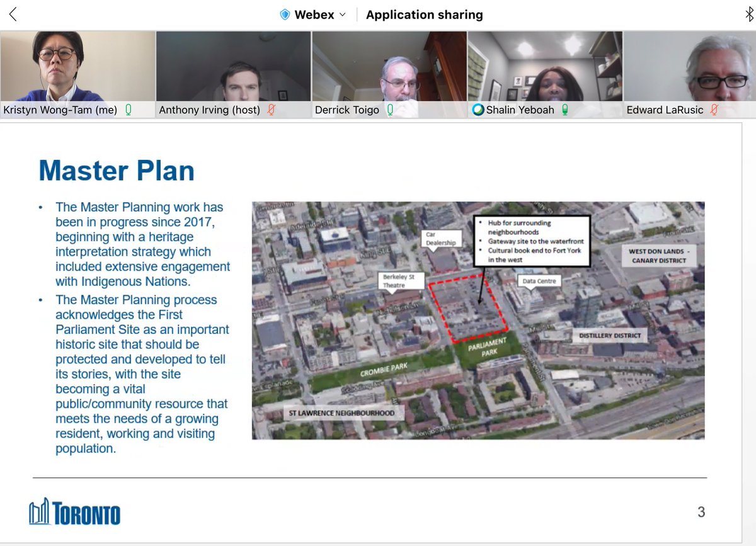The image size is (756, 546).
Task: Click the Webex ball icon beside Shalin Yeboah
Action: pos(478,110)
